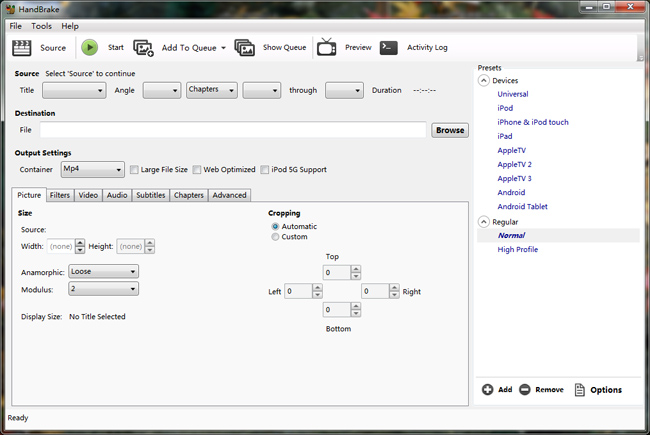Click the Left crop value field

click(x=298, y=291)
